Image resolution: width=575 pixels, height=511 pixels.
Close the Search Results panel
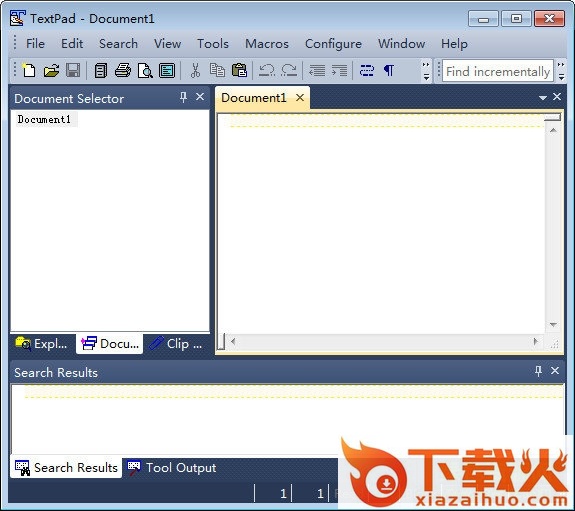[555, 371]
